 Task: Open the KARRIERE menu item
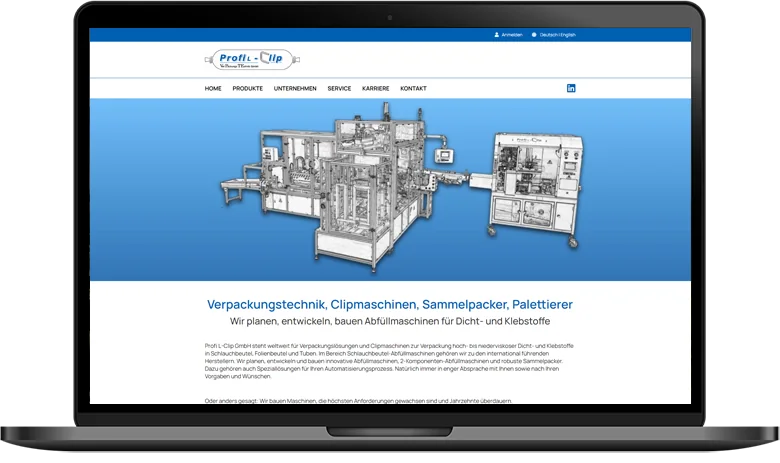click(x=376, y=89)
